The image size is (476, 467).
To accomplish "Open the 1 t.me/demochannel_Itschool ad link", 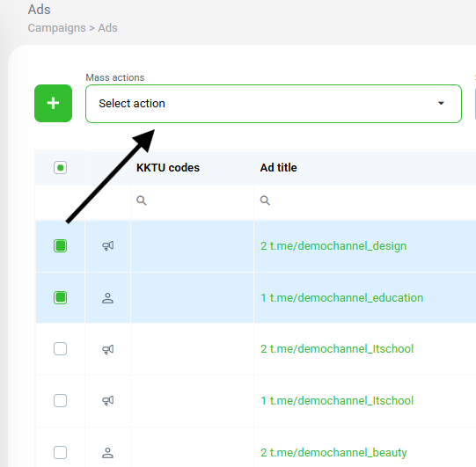I will 337,400.
